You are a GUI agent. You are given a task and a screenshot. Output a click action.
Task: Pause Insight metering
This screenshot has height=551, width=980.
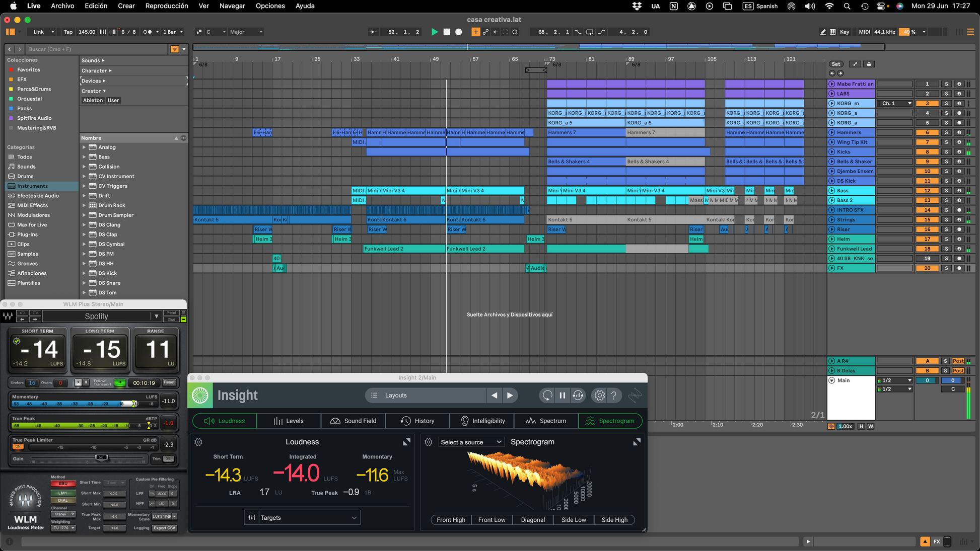pyautogui.click(x=563, y=395)
